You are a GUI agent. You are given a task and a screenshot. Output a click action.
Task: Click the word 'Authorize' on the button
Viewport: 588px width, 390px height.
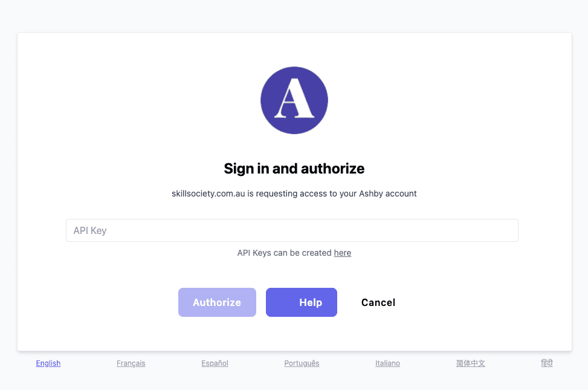coord(217,302)
